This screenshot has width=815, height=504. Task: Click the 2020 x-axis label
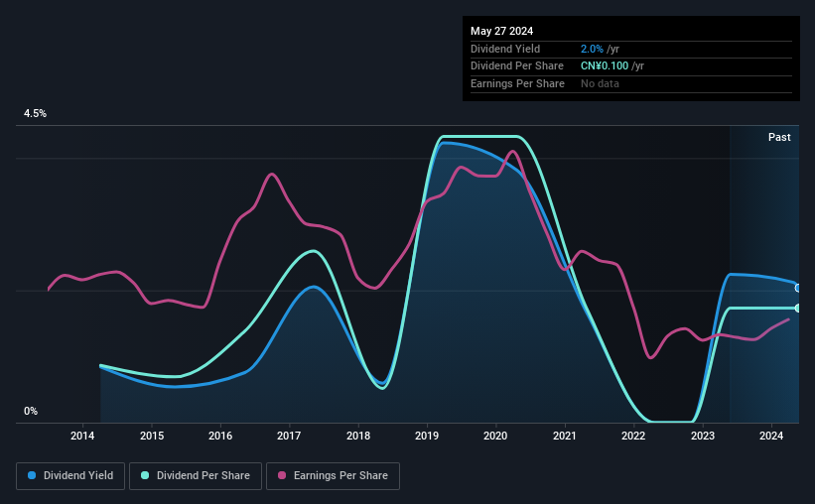click(495, 436)
